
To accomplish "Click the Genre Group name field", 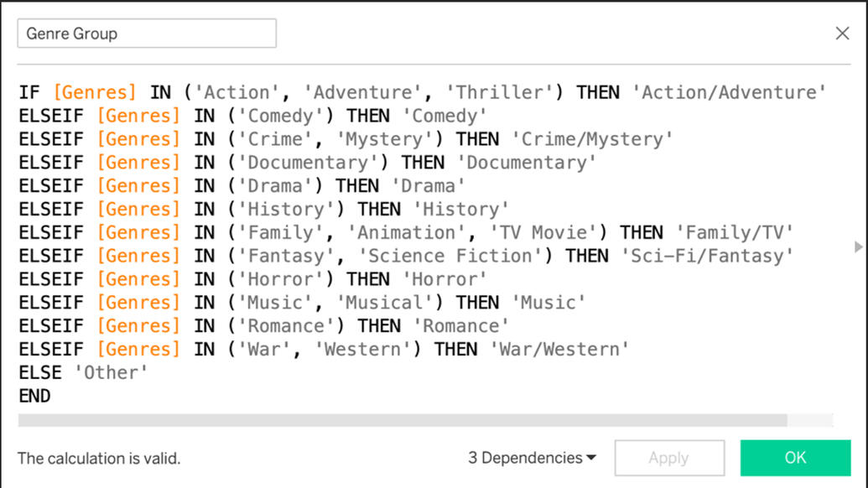I will (147, 34).
